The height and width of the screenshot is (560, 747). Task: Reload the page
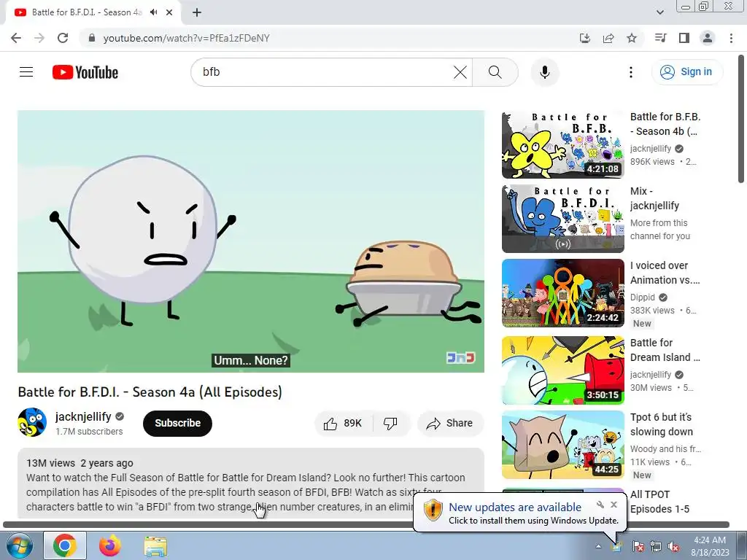tap(63, 38)
